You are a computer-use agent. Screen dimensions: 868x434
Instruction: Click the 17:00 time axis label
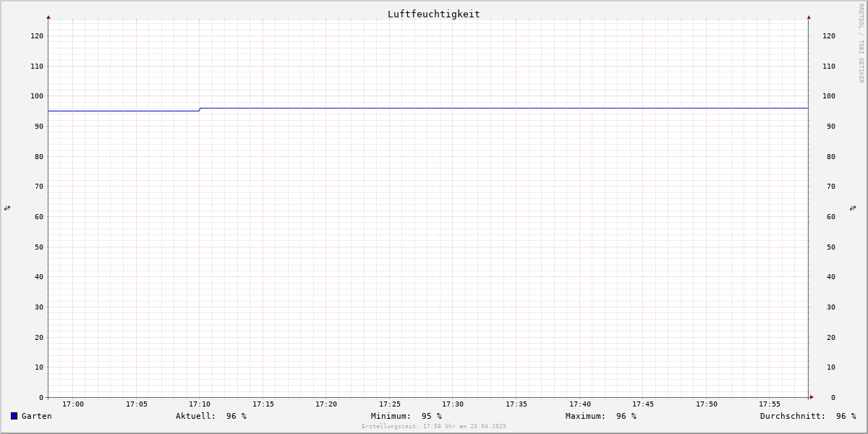tap(73, 404)
